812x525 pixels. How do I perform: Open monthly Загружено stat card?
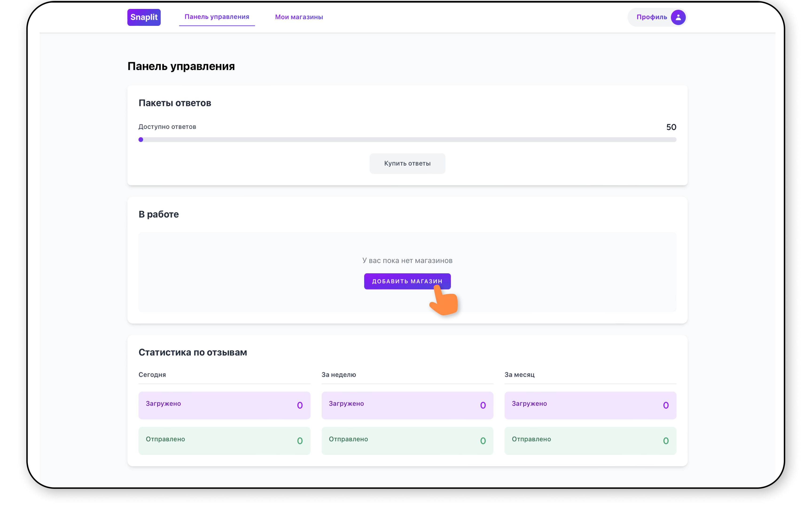(590, 405)
